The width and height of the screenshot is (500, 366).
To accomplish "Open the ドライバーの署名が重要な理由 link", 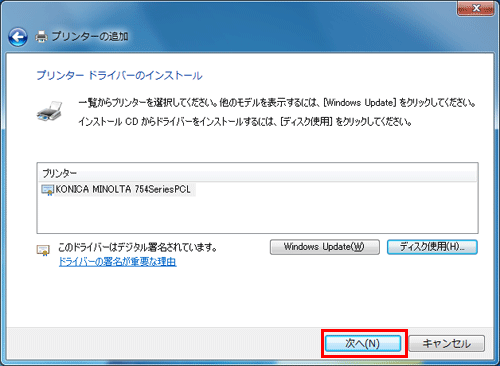I will click(118, 262).
